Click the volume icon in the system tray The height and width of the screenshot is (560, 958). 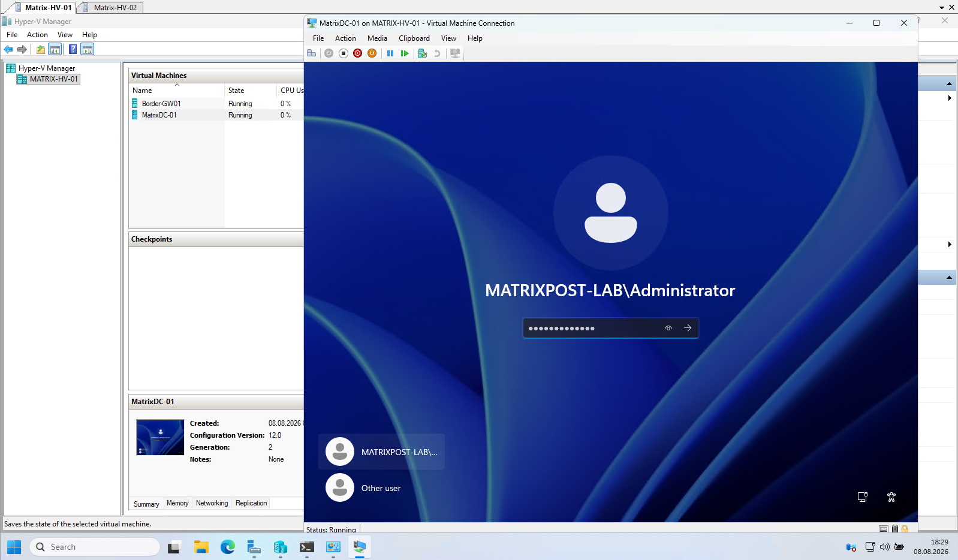[x=885, y=547]
